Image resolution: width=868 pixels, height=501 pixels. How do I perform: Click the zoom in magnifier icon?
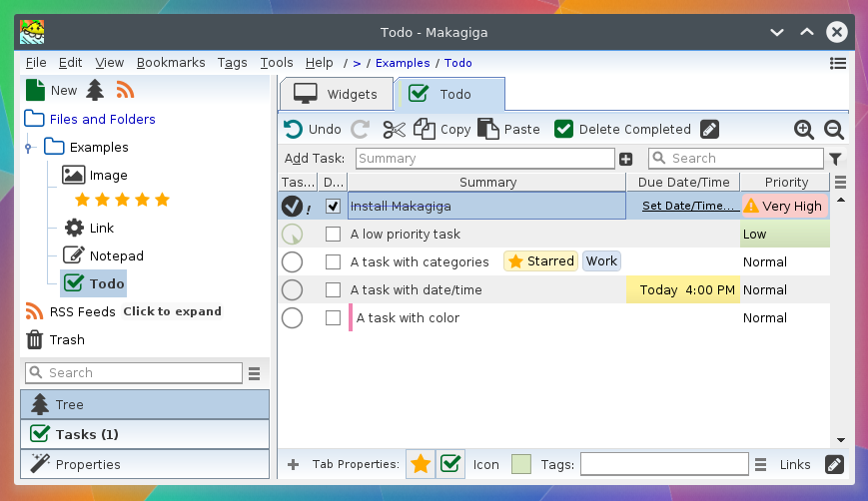point(804,130)
